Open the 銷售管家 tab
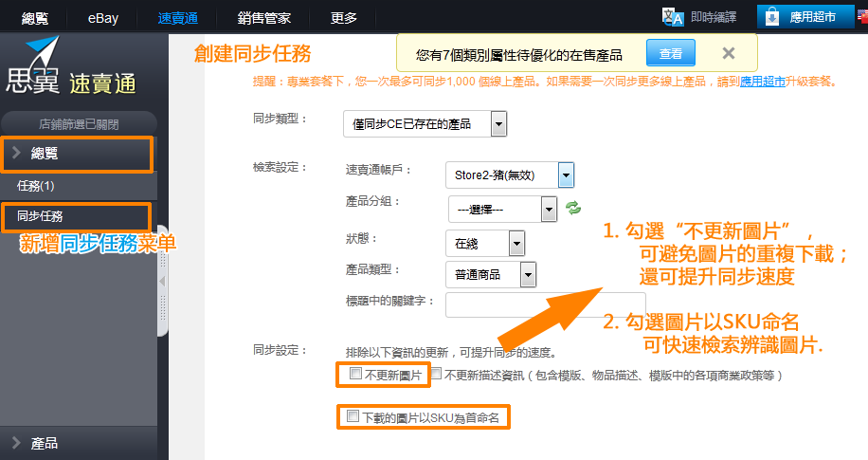 click(264, 18)
